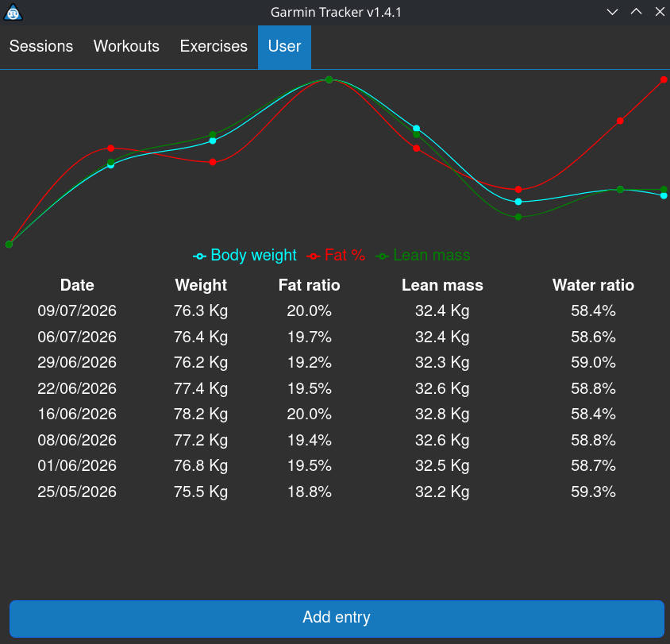
Task: Click the 19.4% fat ratio value
Action: (310, 440)
